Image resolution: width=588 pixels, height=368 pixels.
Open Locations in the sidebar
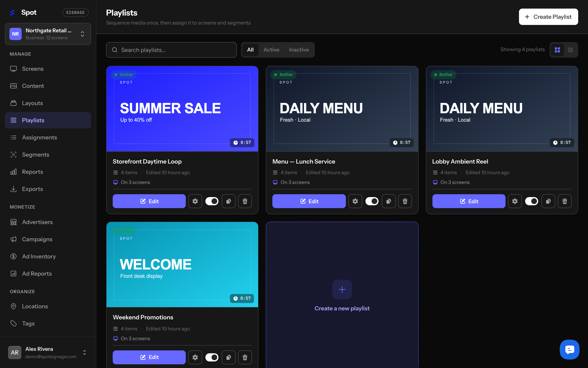point(48,306)
